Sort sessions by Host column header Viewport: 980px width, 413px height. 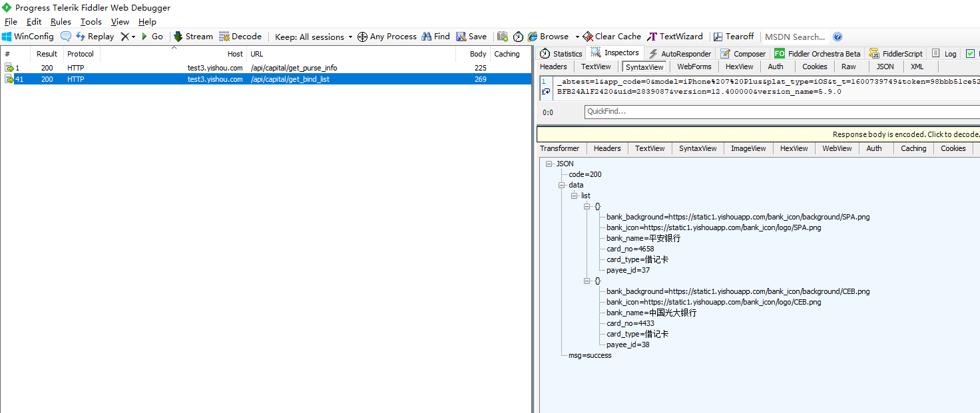(x=173, y=54)
